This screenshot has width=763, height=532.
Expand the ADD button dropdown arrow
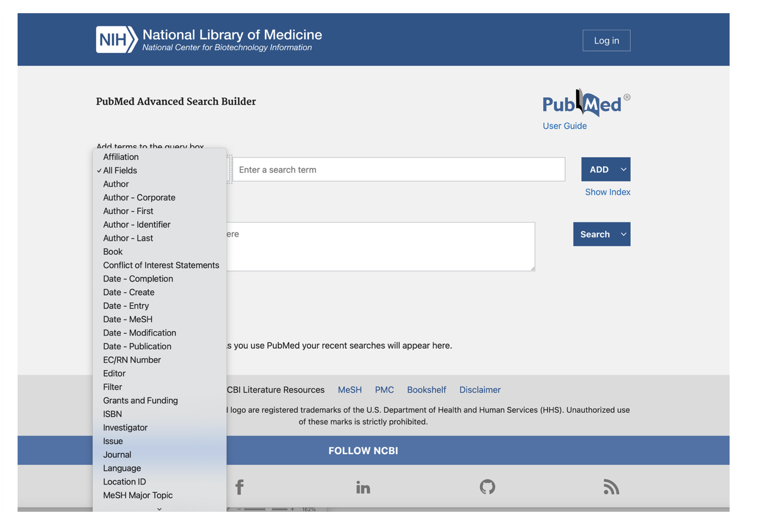tap(623, 170)
